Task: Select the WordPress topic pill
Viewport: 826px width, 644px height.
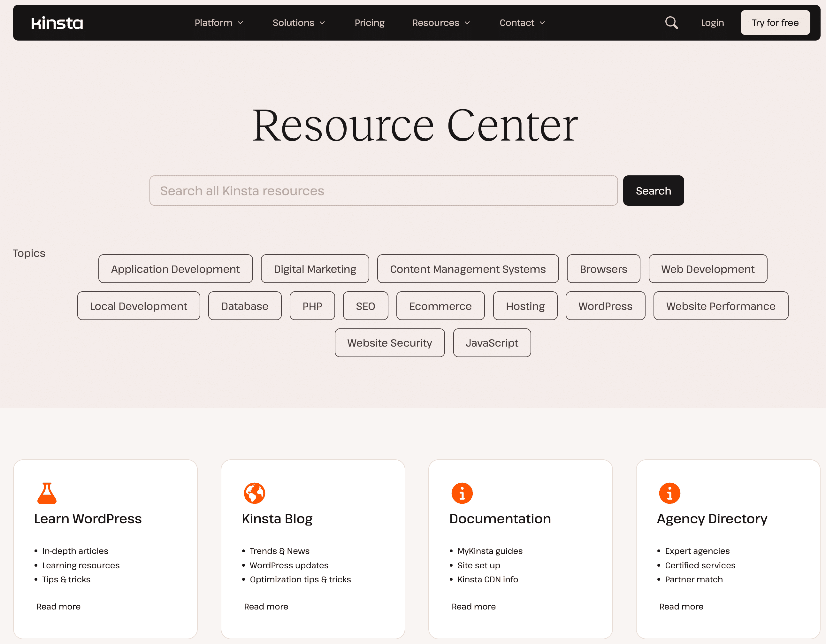Action: (x=605, y=306)
